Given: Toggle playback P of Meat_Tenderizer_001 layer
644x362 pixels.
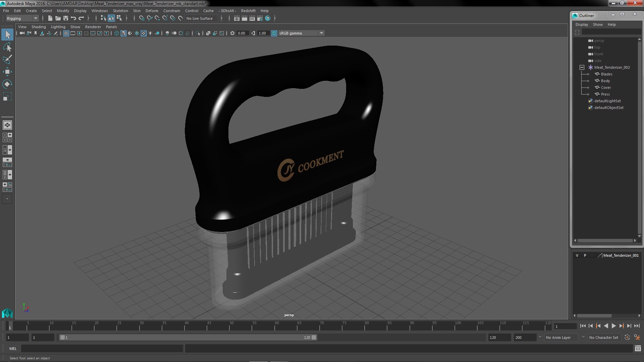Looking at the screenshot, I should click(x=585, y=255).
